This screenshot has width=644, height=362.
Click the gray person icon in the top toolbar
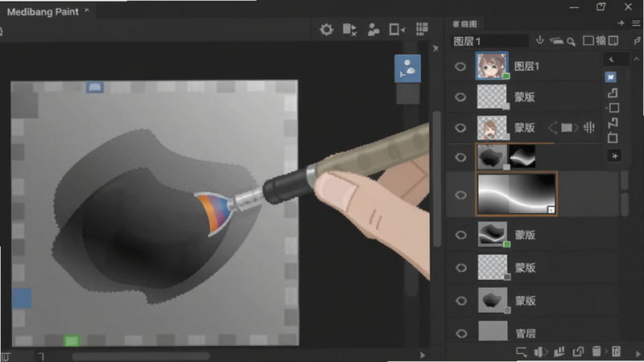374,30
